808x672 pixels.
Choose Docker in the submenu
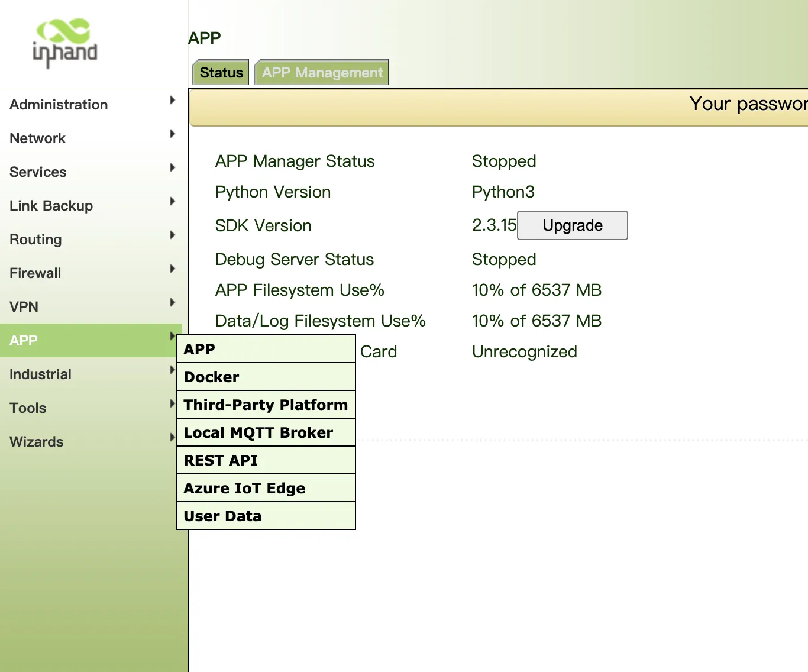(x=266, y=377)
